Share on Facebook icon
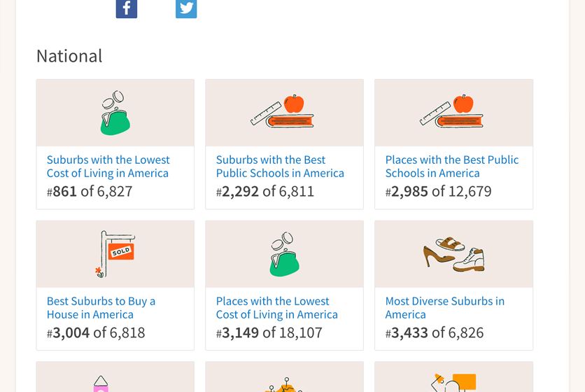Viewport: 585px width, 392px height. point(127,8)
